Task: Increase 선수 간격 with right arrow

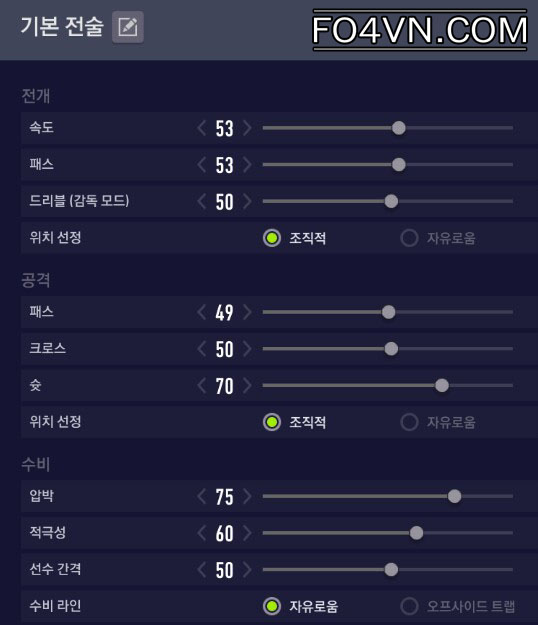Action: point(247,570)
